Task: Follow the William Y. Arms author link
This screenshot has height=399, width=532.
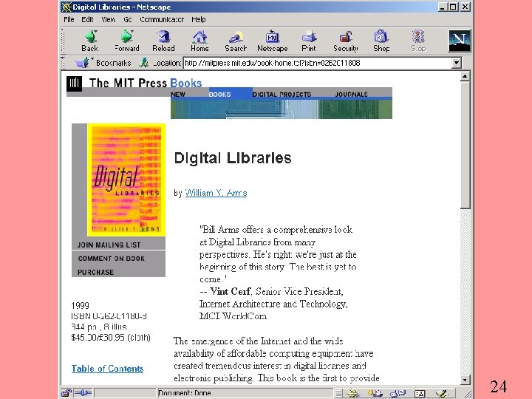Action: click(216, 193)
